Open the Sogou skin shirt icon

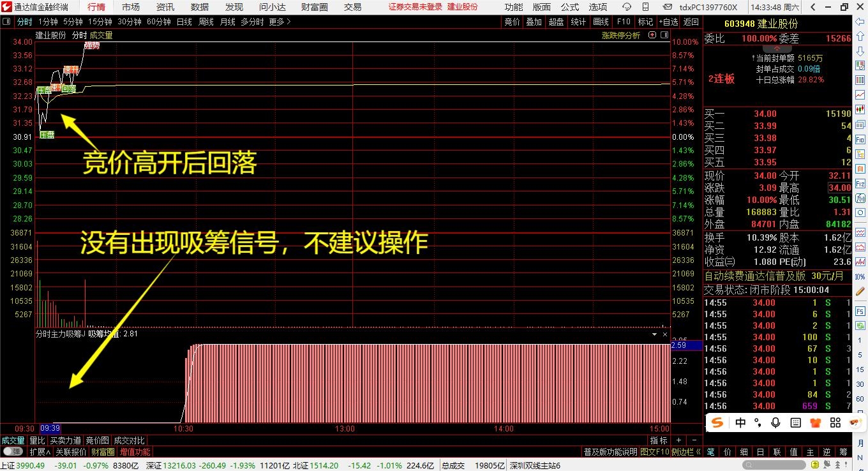[815, 422]
